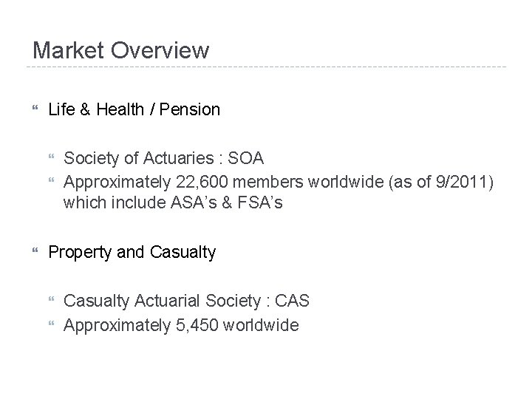Click the bullet next to Society of Actuaries
This screenshot has height=399, width=532.
(x=52, y=157)
